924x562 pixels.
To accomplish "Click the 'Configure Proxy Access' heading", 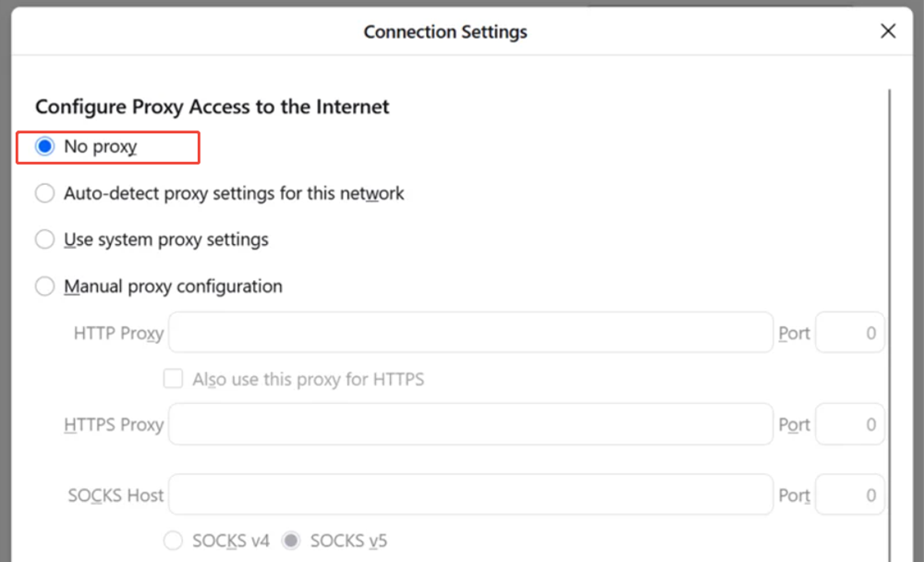I will (212, 107).
